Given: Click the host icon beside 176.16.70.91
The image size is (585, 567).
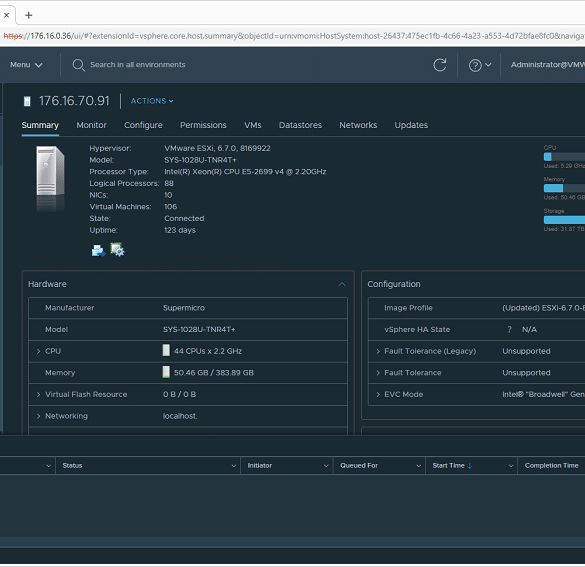Looking at the screenshot, I should tap(27, 101).
